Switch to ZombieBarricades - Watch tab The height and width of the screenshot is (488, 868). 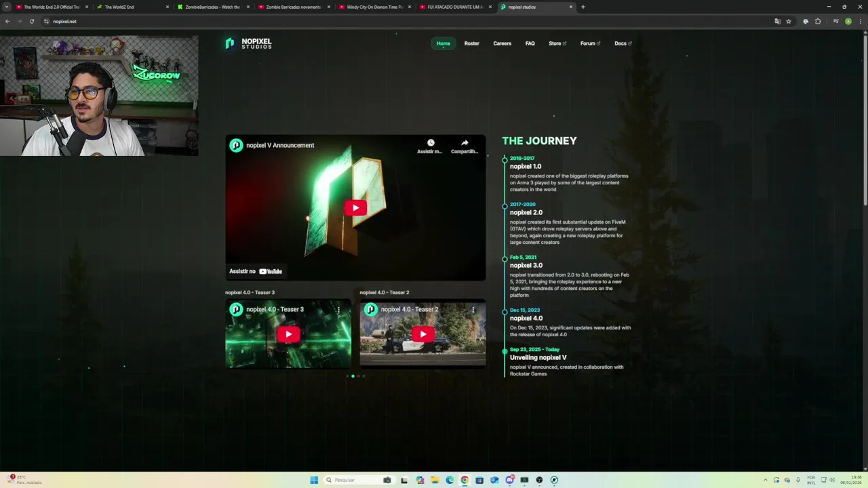point(213,7)
